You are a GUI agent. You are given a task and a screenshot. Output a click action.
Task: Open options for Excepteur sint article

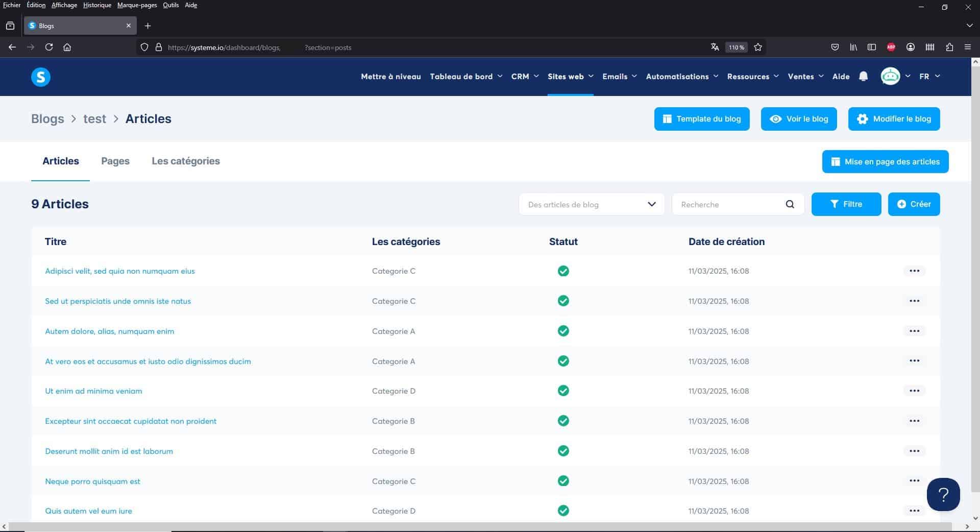tap(914, 421)
